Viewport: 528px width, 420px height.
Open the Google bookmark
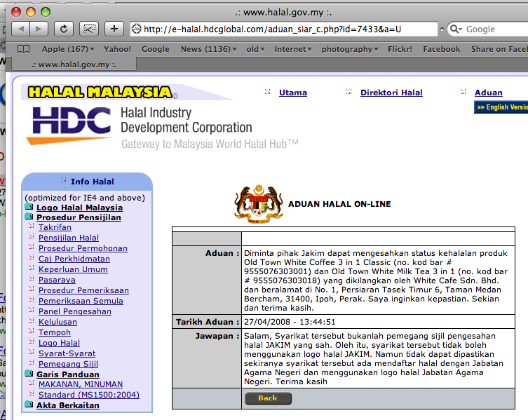[x=156, y=49]
